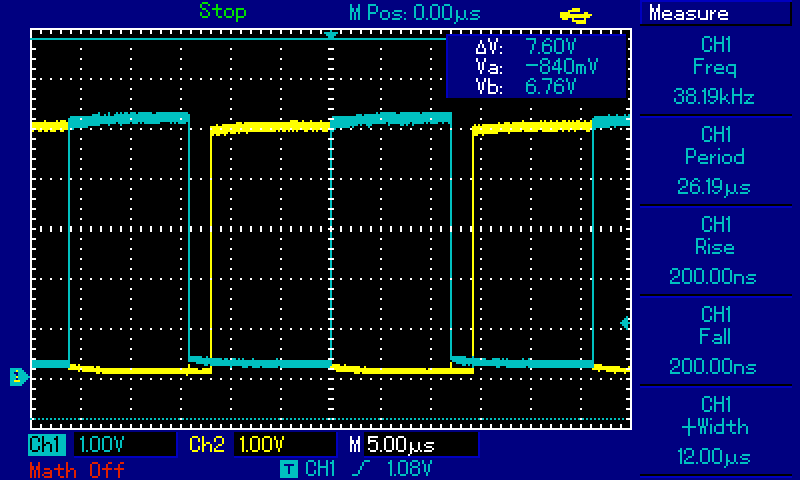Click the Va -840mV cursor value
800x480 pixels.
click(562, 67)
